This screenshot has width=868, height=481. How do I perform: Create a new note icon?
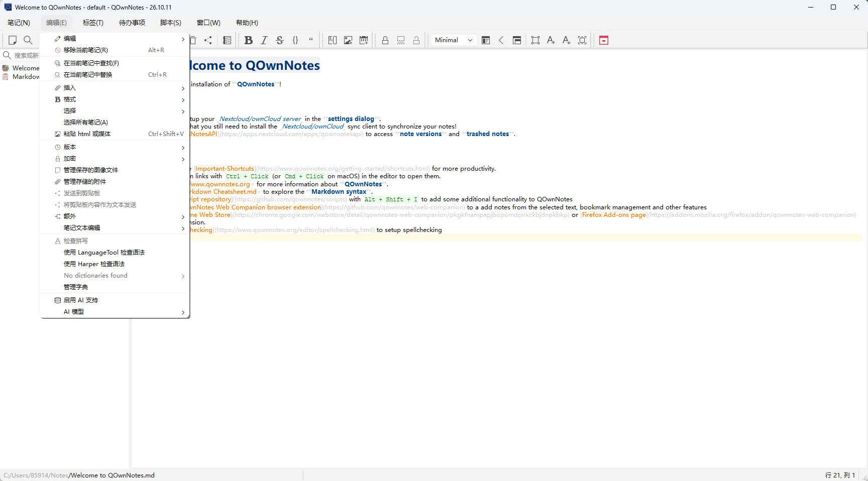tap(13, 40)
